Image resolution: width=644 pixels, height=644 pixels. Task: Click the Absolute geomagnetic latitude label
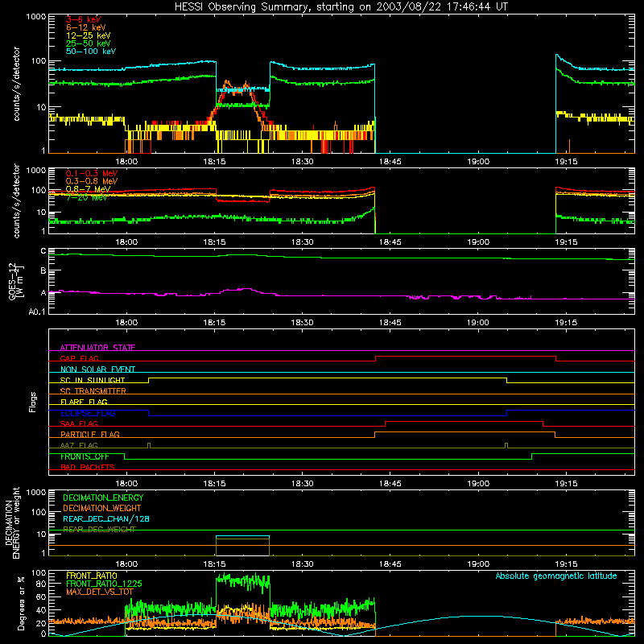(556, 576)
